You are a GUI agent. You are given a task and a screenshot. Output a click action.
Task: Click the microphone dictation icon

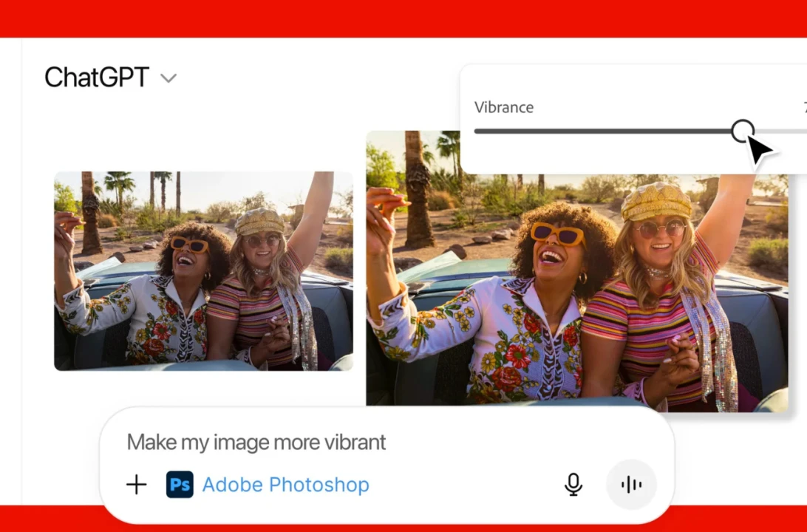[573, 485]
